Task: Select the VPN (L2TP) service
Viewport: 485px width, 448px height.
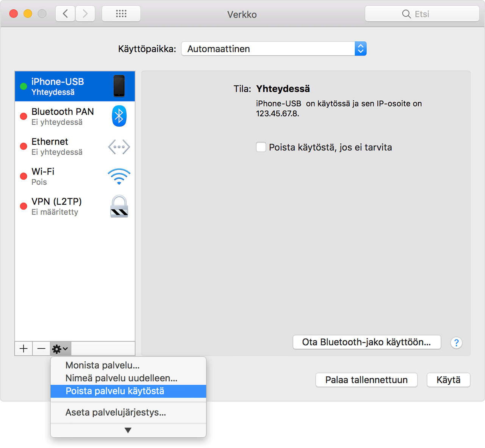Action: point(75,206)
